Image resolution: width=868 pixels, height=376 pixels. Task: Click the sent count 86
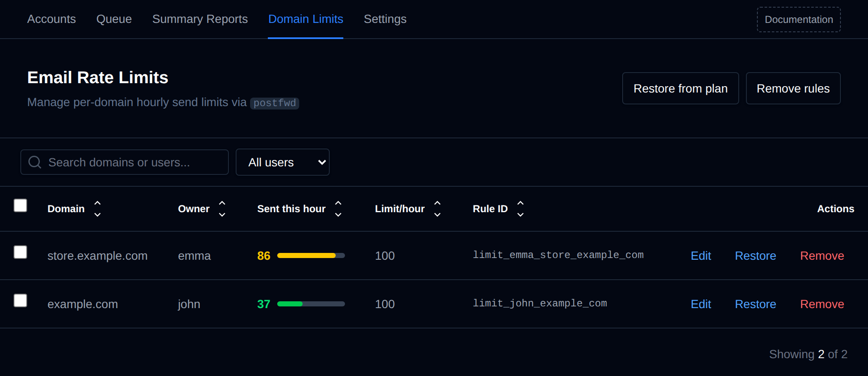click(x=264, y=255)
